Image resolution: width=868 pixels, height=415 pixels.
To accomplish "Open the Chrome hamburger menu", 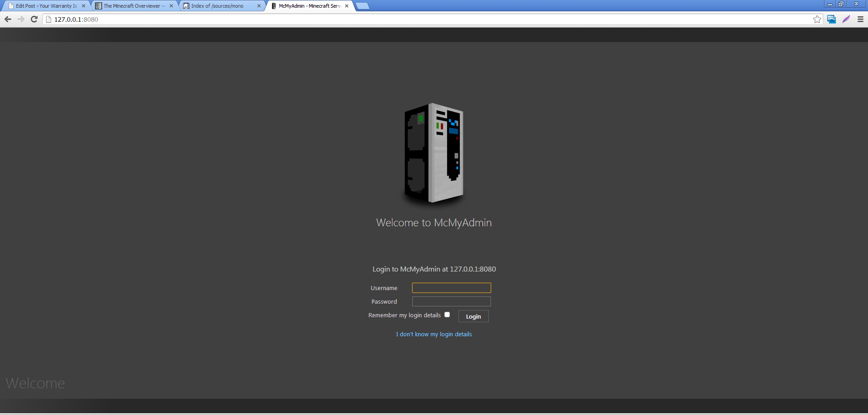I will pyautogui.click(x=860, y=19).
